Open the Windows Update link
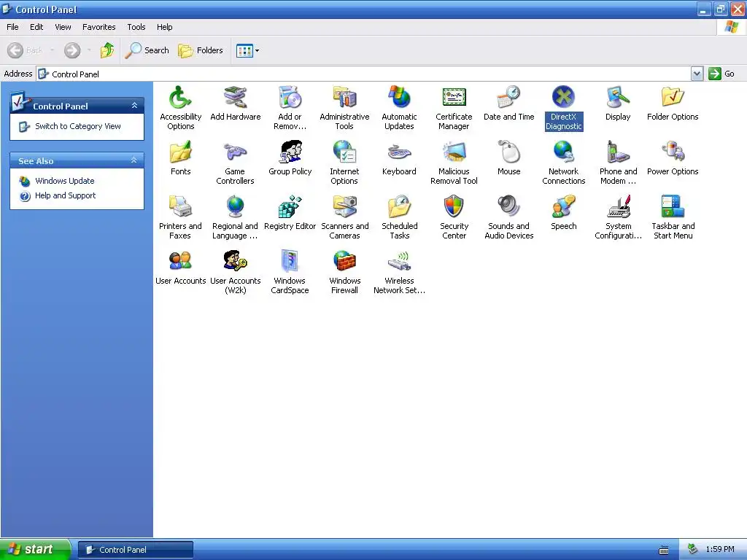747x560 pixels. pos(65,181)
